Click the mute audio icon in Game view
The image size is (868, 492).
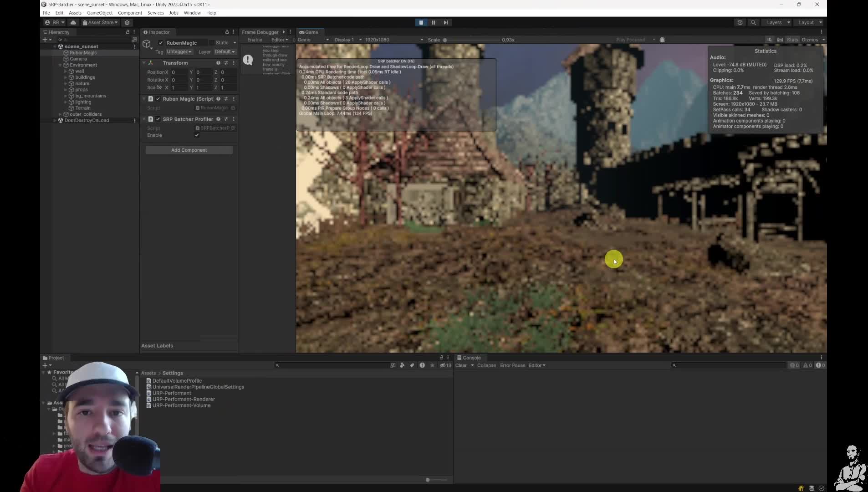click(x=769, y=40)
